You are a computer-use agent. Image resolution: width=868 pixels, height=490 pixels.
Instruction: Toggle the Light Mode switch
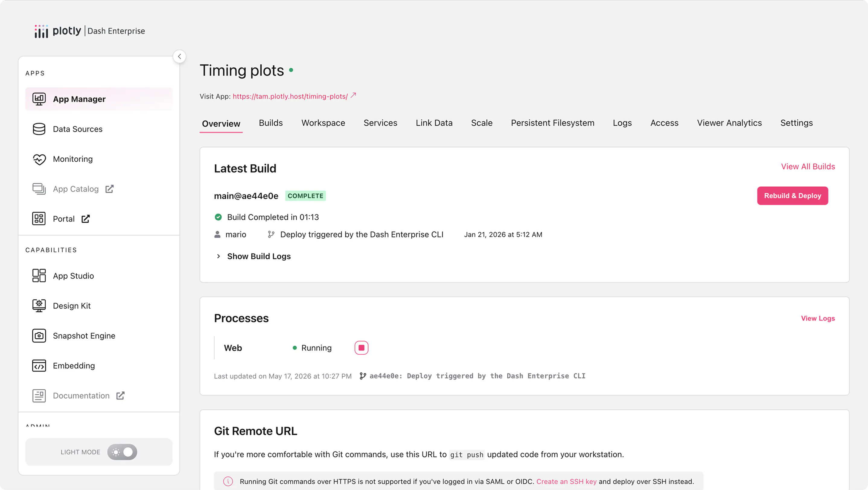[122, 452]
